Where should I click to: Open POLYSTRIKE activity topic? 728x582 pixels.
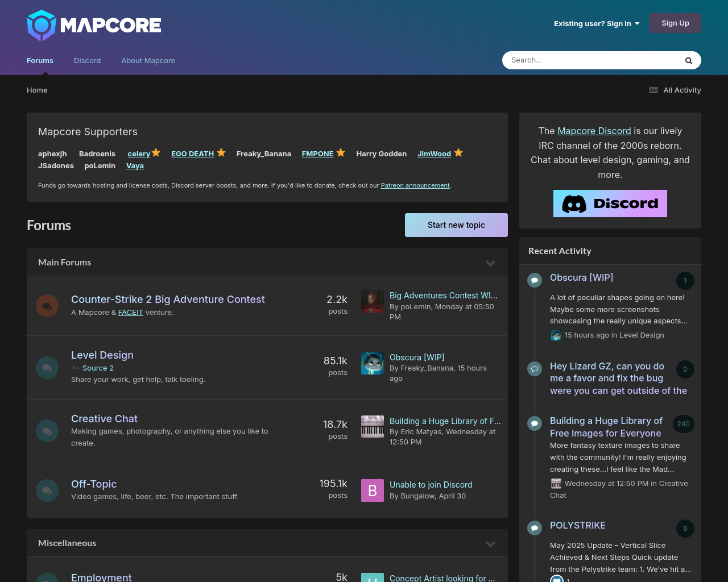(x=578, y=526)
